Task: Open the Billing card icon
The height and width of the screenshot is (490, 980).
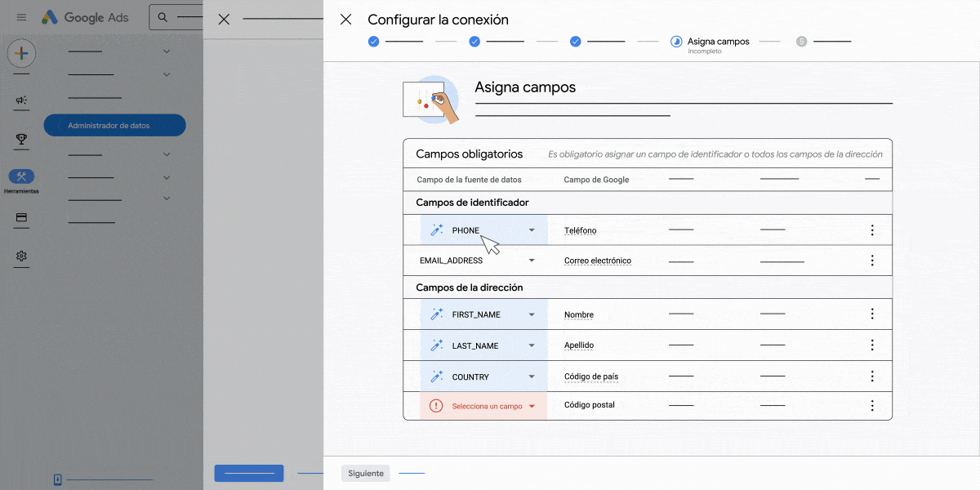Action: (21, 218)
